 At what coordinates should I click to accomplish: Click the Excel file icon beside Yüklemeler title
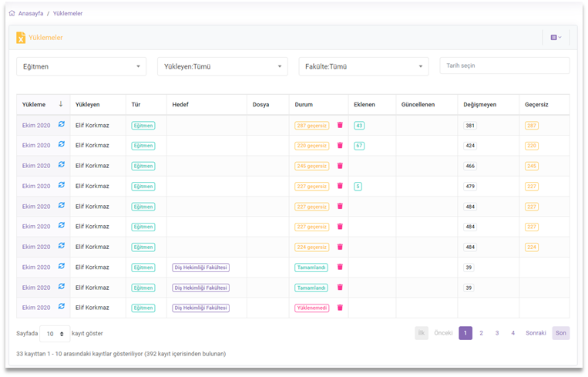click(21, 38)
